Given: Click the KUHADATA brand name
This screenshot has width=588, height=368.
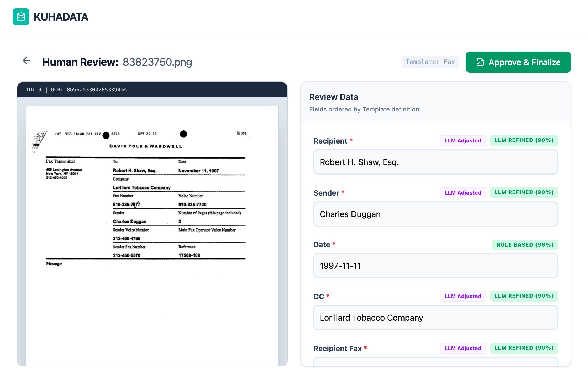Looking at the screenshot, I should [x=61, y=17].
